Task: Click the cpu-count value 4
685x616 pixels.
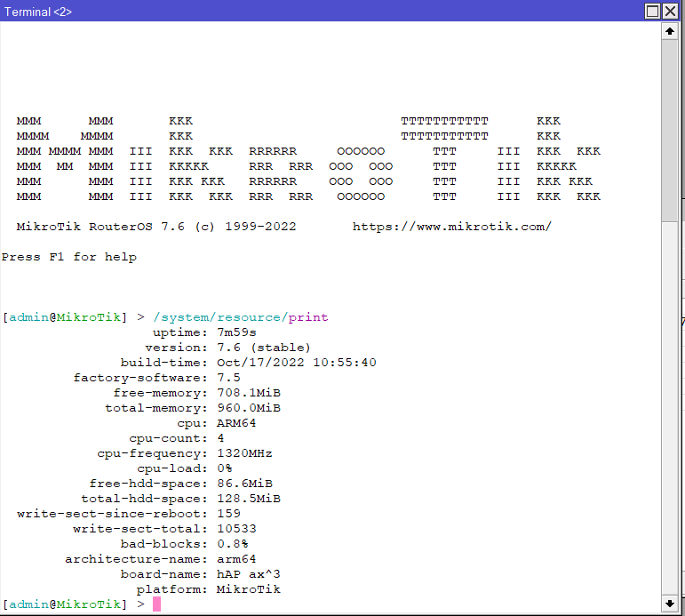Action: tap(220, 437)
